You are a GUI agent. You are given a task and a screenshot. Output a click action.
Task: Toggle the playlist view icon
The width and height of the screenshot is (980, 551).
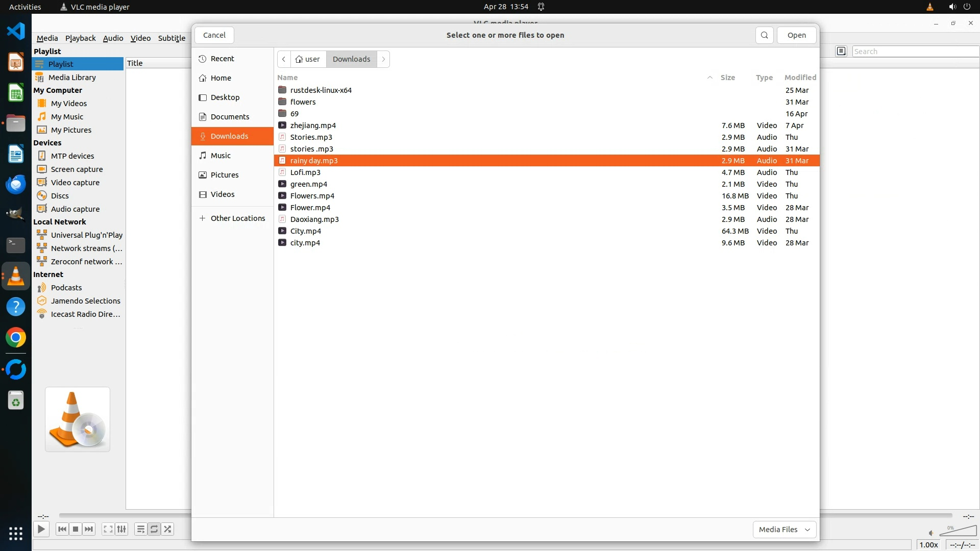[x=140, y=529]
